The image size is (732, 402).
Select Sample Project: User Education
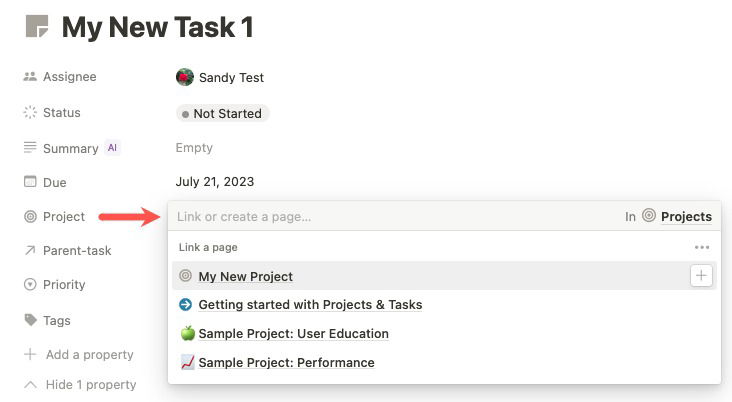pos(293,334)
